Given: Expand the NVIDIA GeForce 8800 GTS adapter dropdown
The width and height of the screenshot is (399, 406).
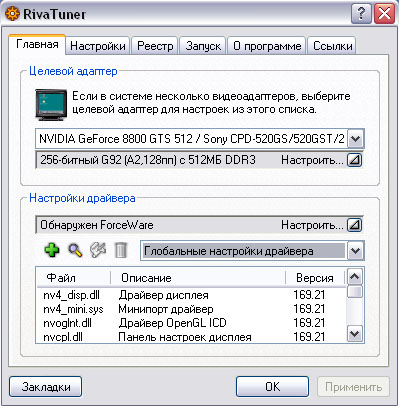Looking at the screenshot, I should 355,138.
